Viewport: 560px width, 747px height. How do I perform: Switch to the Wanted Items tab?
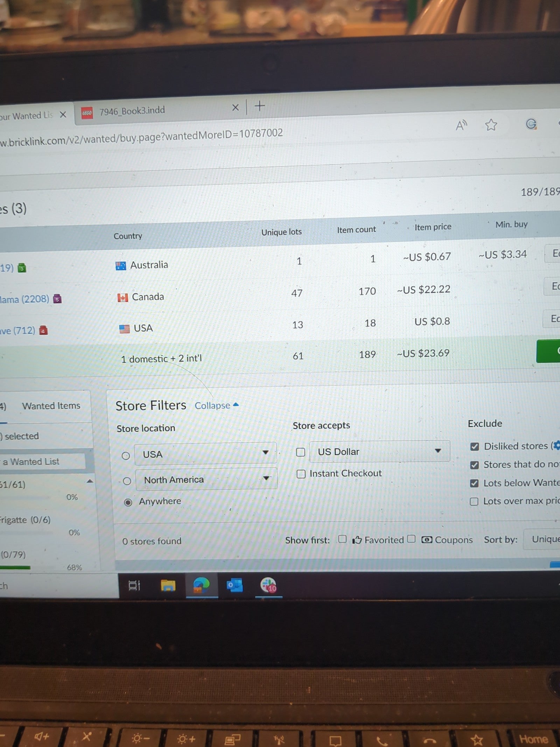(x=51, y=406)
